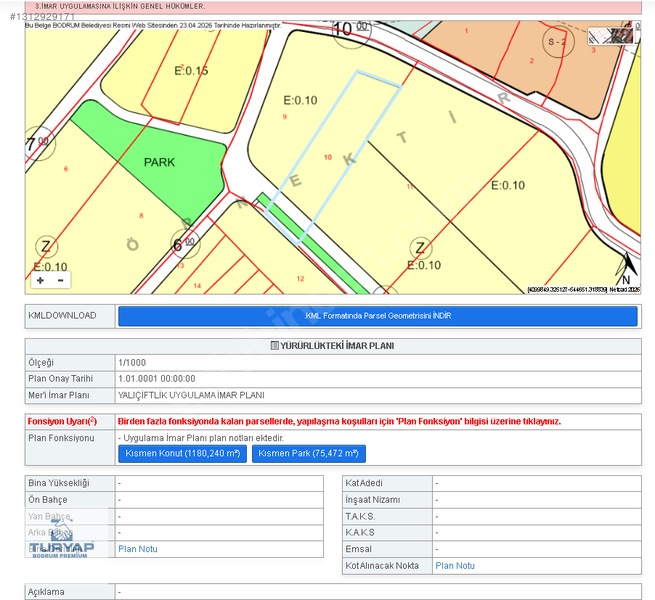Open the basemap layer switcher thumbnail
The image size is (655, 600).
coord(610,36)
